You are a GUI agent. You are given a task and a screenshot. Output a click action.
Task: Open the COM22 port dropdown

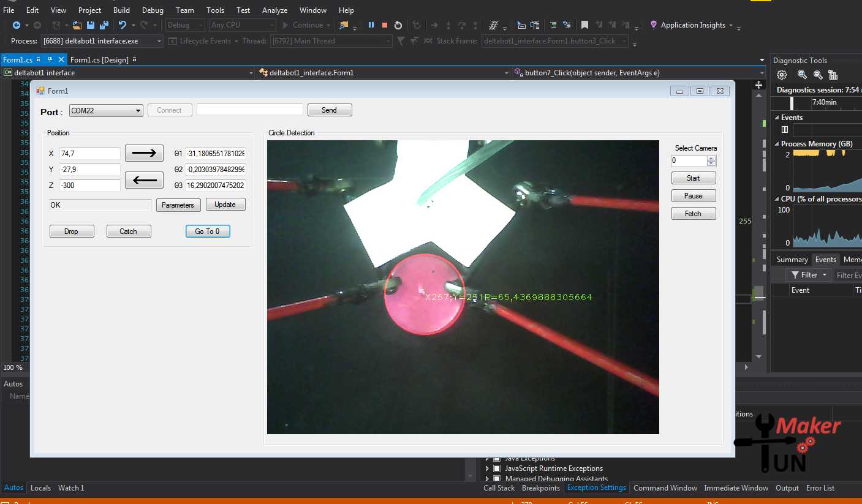[138, 110]
